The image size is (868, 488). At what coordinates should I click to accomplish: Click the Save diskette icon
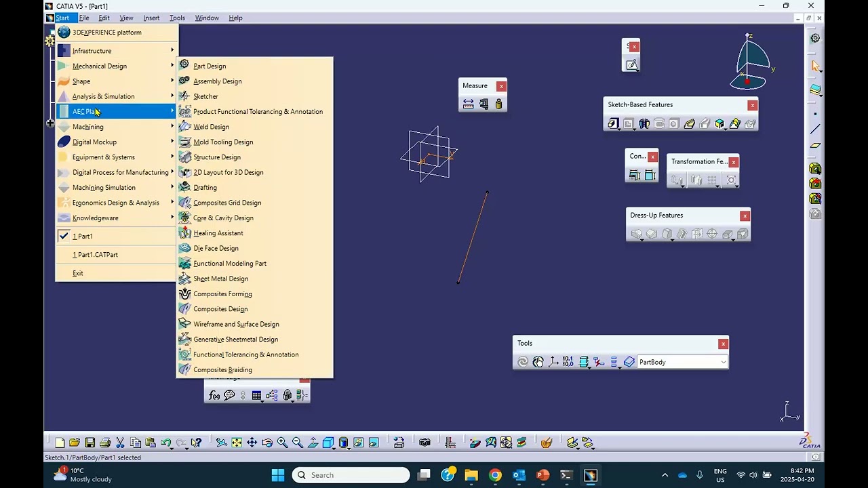[90, 443]
